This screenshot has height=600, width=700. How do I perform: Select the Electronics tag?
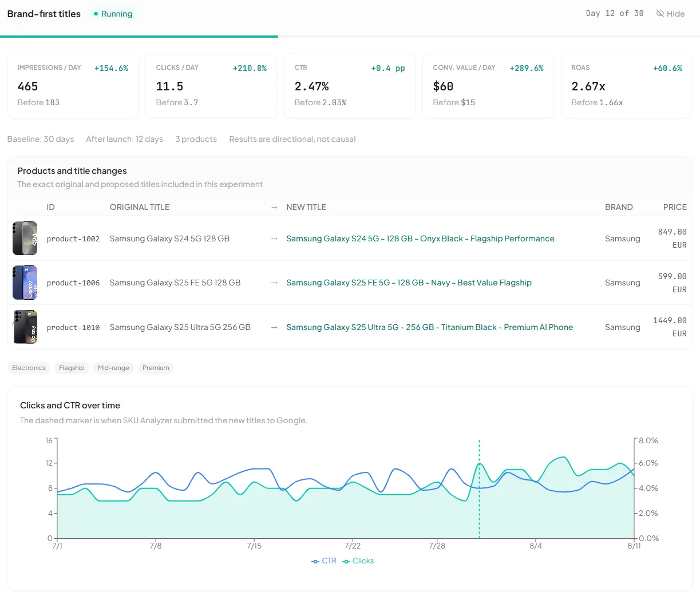click(29, 368)
